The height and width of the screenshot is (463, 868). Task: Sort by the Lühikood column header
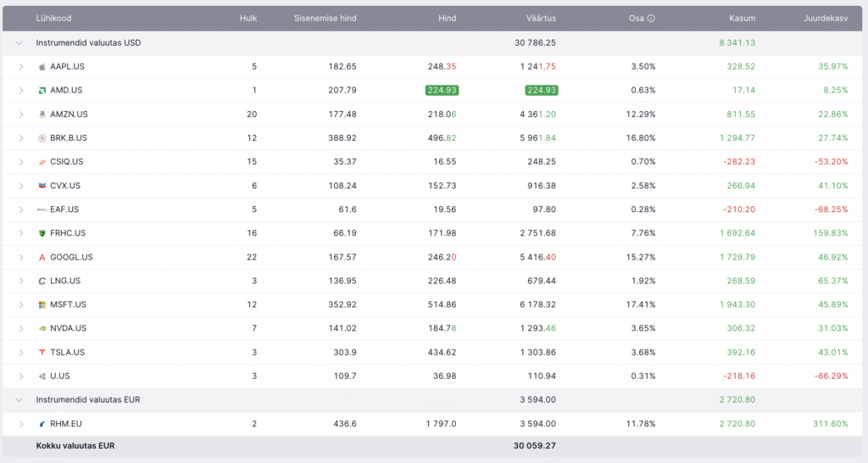[x=55, y=18]
